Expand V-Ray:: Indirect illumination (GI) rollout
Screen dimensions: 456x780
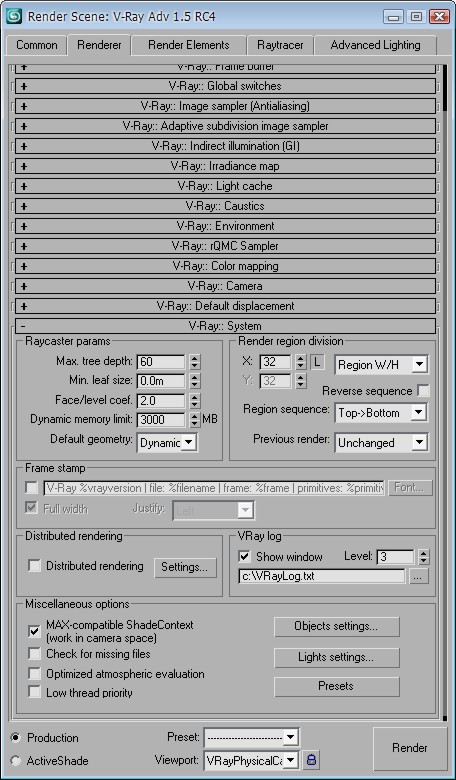point(225,146)
